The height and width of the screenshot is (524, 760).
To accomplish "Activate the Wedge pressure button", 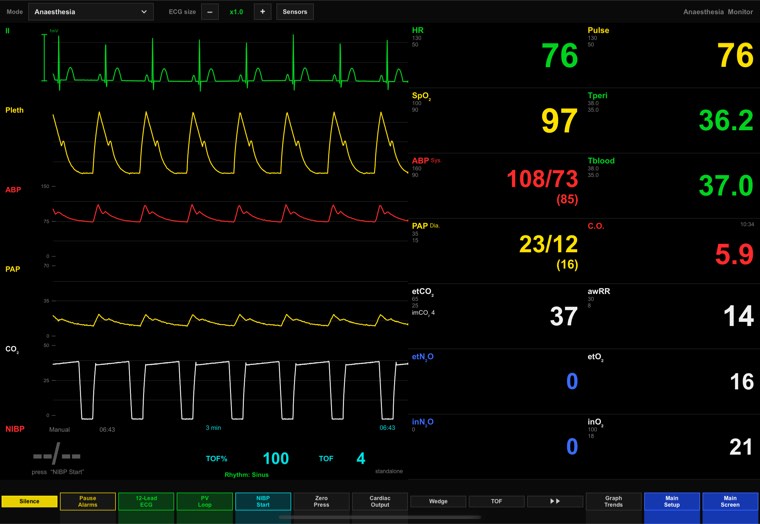I will (438, 501).
